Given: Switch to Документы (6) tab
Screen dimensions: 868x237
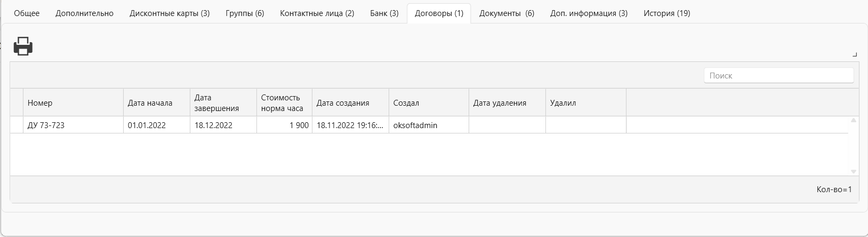Looking at the screenshot, I should pyautogui.click(x=507, y=13).
